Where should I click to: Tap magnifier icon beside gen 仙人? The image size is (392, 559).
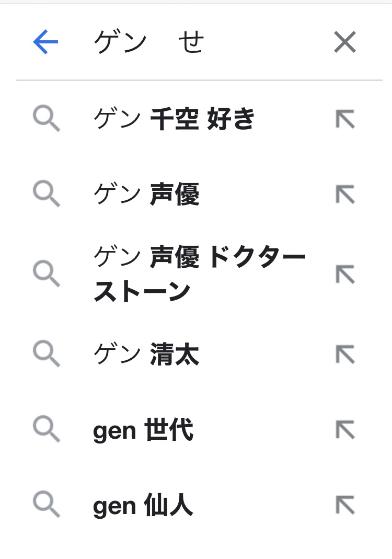[47, 505]
